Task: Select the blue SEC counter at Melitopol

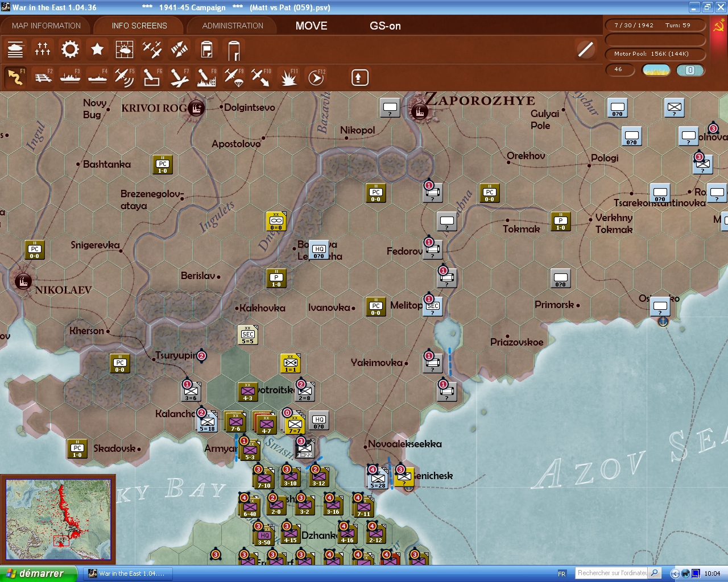Action: (x=433, y=307)
